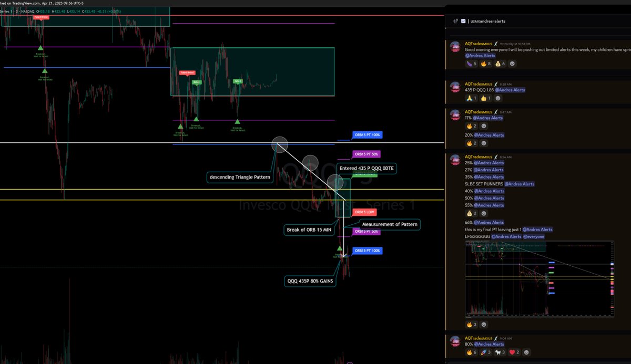Select the Measurement of Pattern annotation
631x364 pixels.
[391, 224]
